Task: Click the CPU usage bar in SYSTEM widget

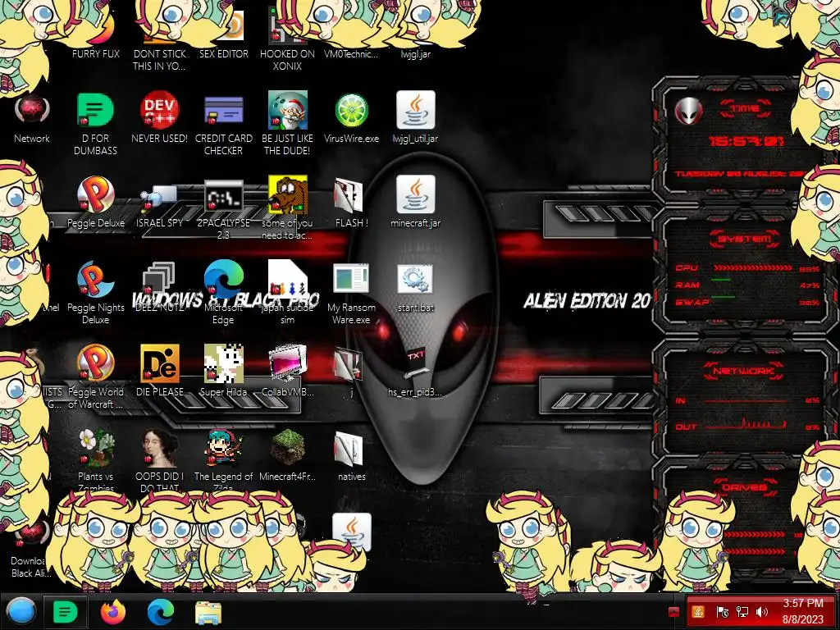Action: point(753,268)
